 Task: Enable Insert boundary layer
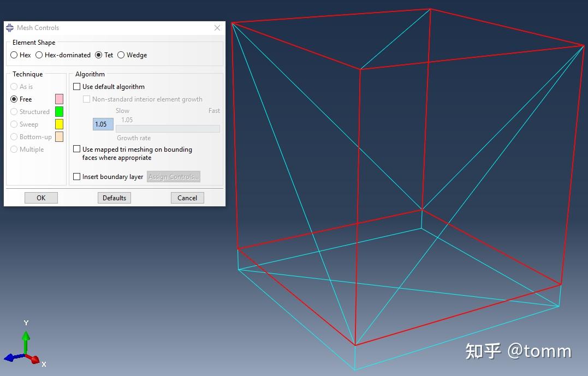pyautogui.click(x=76, y=176)
